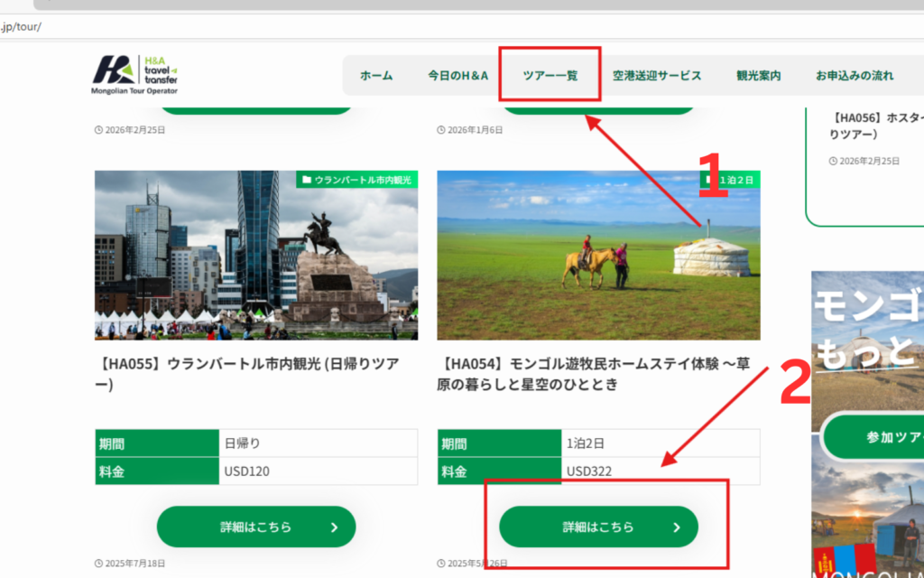924x578 pixels.
Task: Click 詳細はこちら button for HA055 tour
Action: click(256, 527)
